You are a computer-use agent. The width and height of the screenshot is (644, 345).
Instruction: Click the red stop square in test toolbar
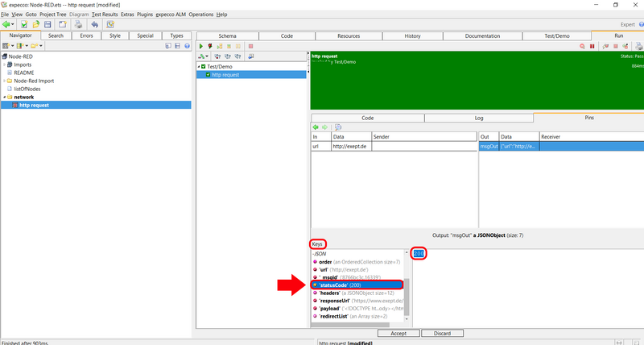250,47
